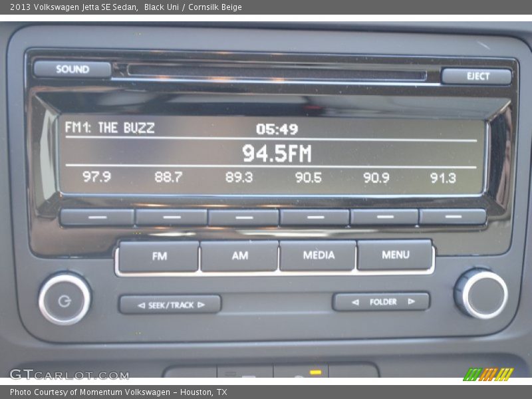Open the radio MENU button
532x399 pixels.
click(394, 255)
